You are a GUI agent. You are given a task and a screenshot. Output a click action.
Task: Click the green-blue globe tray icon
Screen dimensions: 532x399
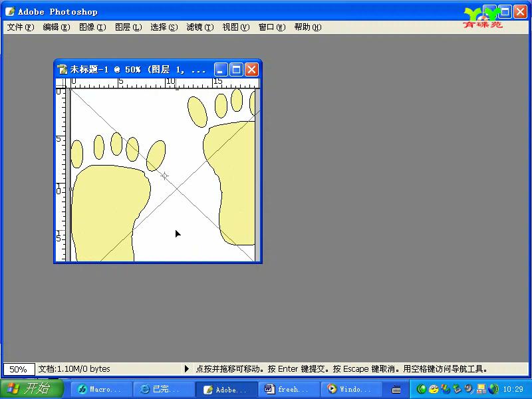tap(493, 389)
